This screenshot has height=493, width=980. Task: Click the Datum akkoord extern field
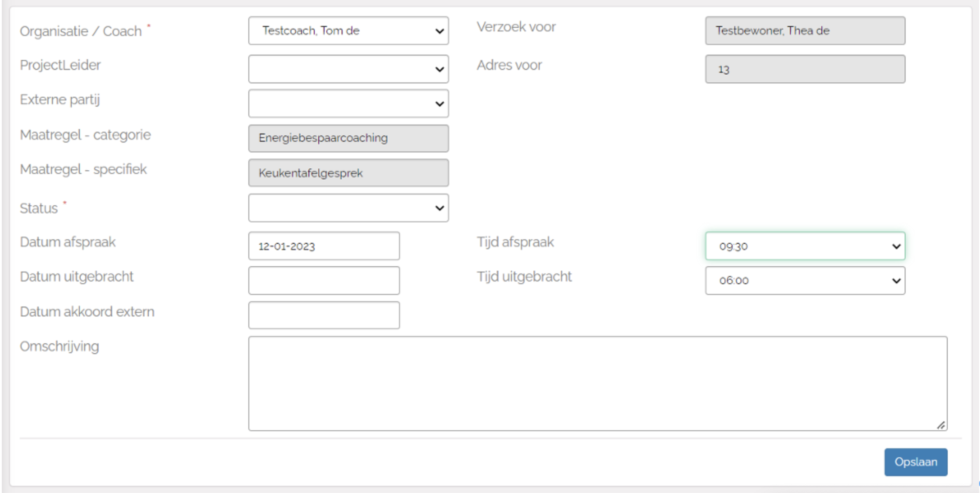point(324,315)
